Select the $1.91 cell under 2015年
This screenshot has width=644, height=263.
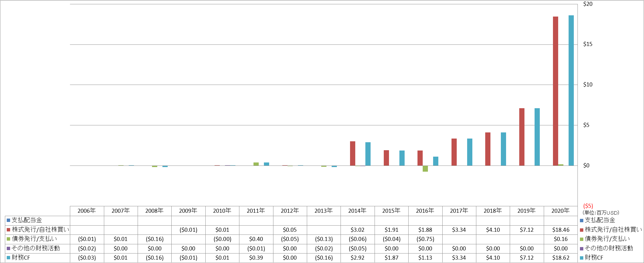(391, 230)
